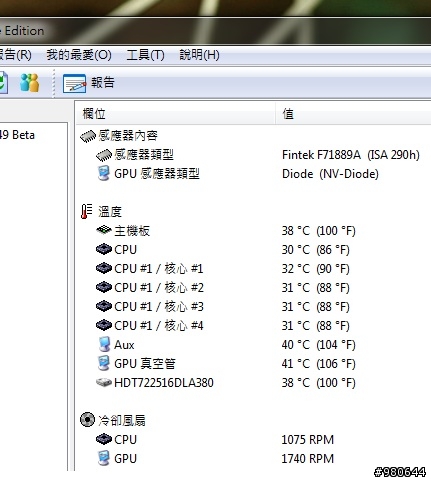Select the HDT722516DLA380 drive label

pos(164,383)
